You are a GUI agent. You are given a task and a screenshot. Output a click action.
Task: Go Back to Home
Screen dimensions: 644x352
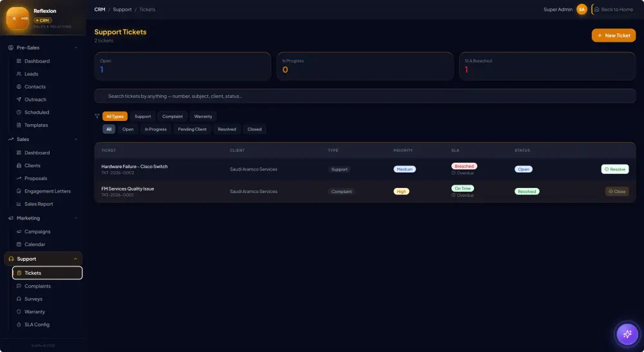point(614,10)
